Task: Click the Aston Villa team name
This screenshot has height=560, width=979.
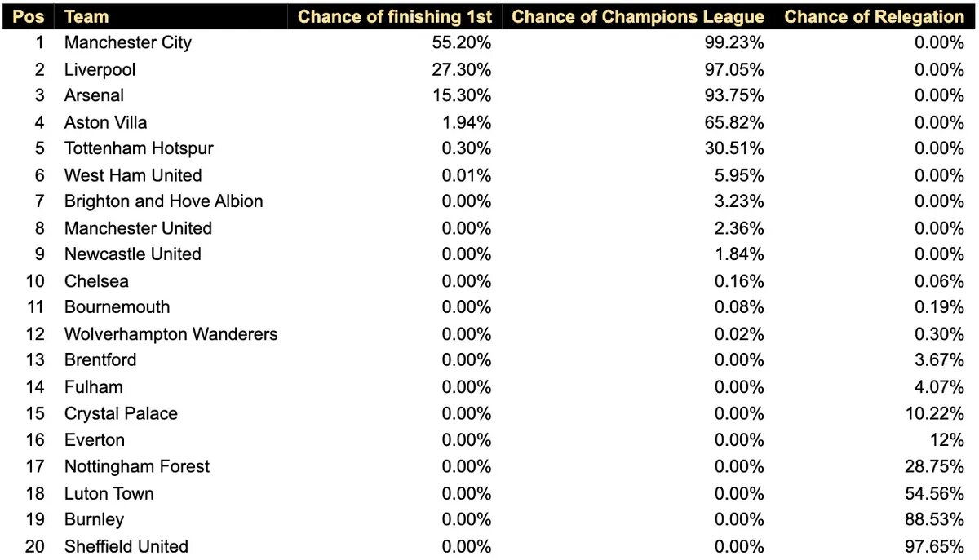Action: click(106, 122)
